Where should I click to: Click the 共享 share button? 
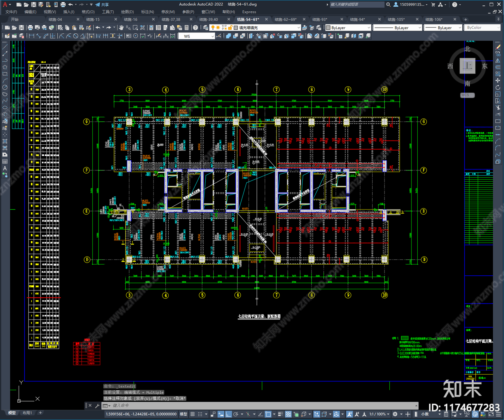[x=102, y=4]
